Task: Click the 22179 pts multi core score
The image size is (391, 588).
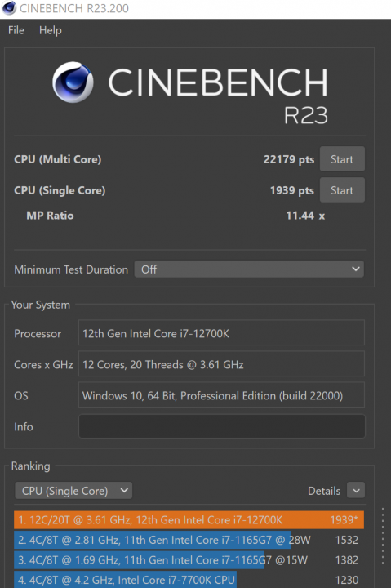Action: [289, 159]
